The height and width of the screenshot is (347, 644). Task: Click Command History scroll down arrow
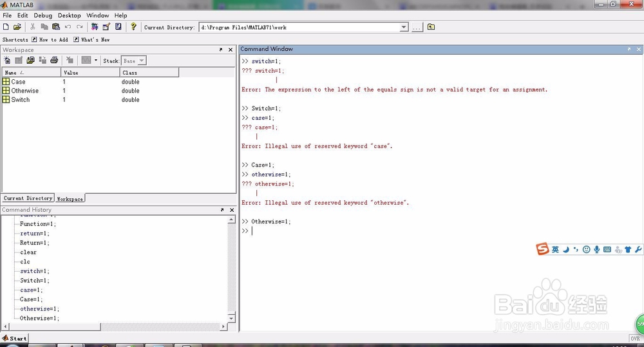[231, 318]
